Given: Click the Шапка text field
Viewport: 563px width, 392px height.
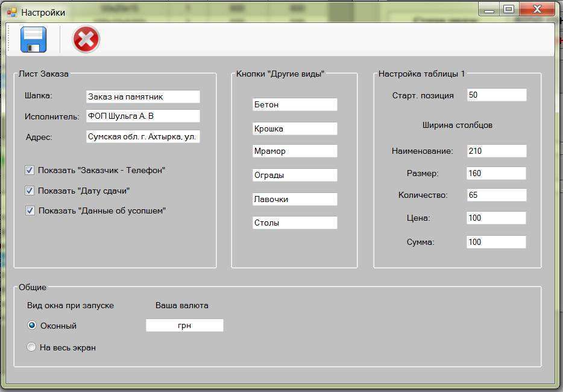Looking at the screenshot, I should [142, 96].
